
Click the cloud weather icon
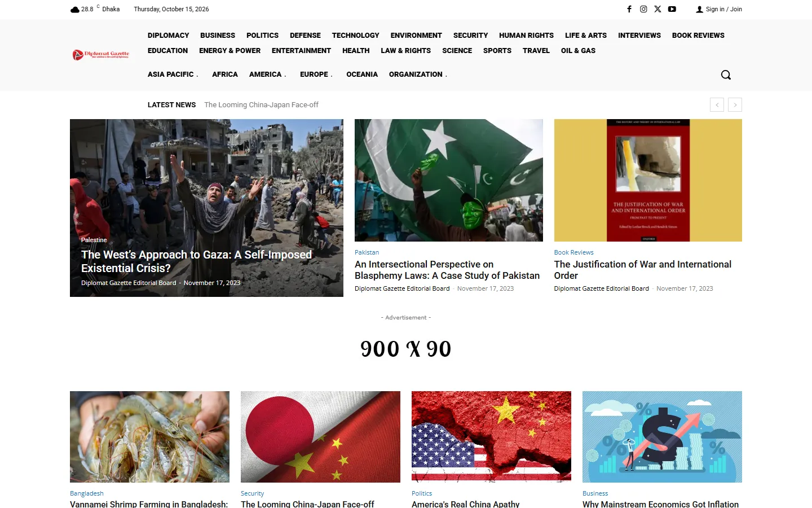click(75, 10)
